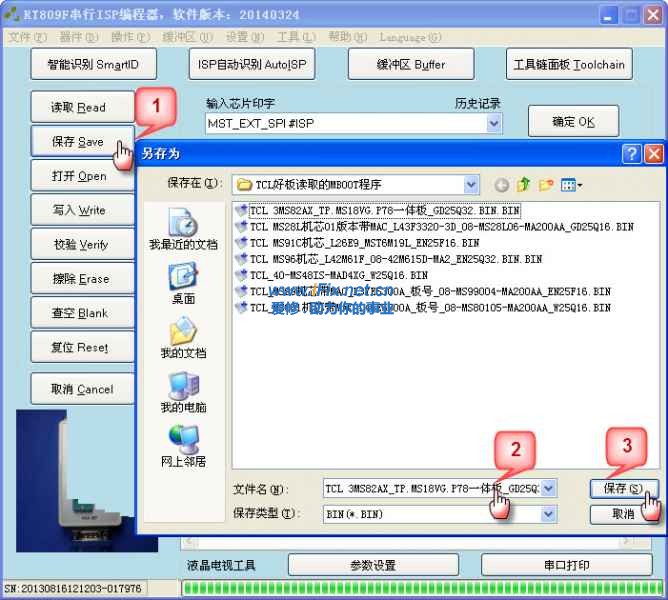Image resolution: width=668 pixels, height=600 pixels.
Task: Expand the 文件名 filename dropdown arrow
Action: point(548,488)
